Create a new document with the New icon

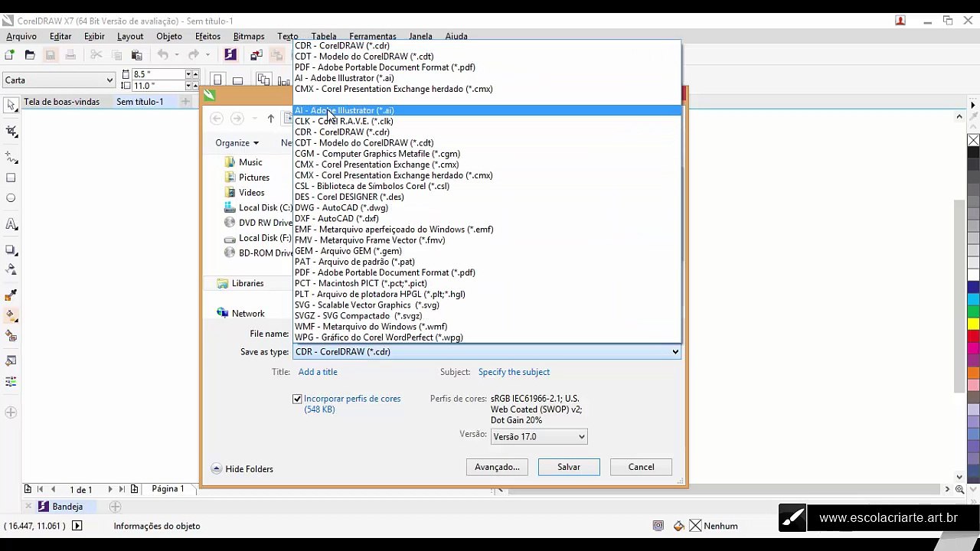click(10, 55)
